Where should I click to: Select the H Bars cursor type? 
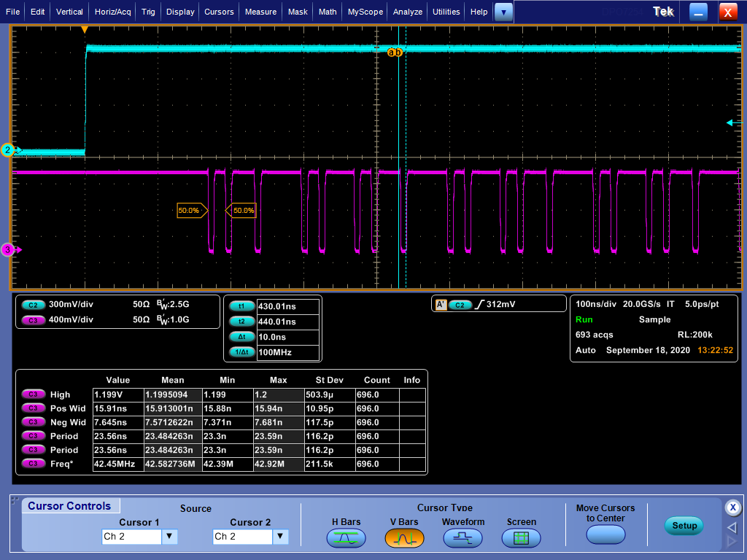click(347, 538)
